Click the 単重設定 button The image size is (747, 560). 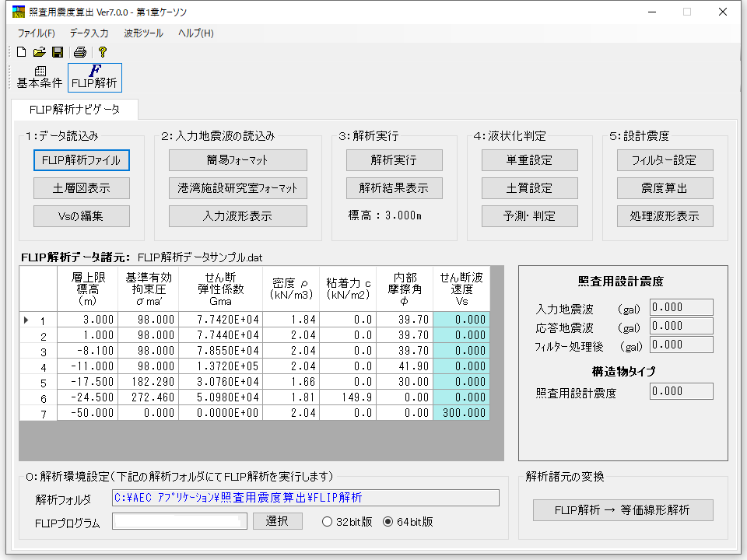tap(529, 160)
